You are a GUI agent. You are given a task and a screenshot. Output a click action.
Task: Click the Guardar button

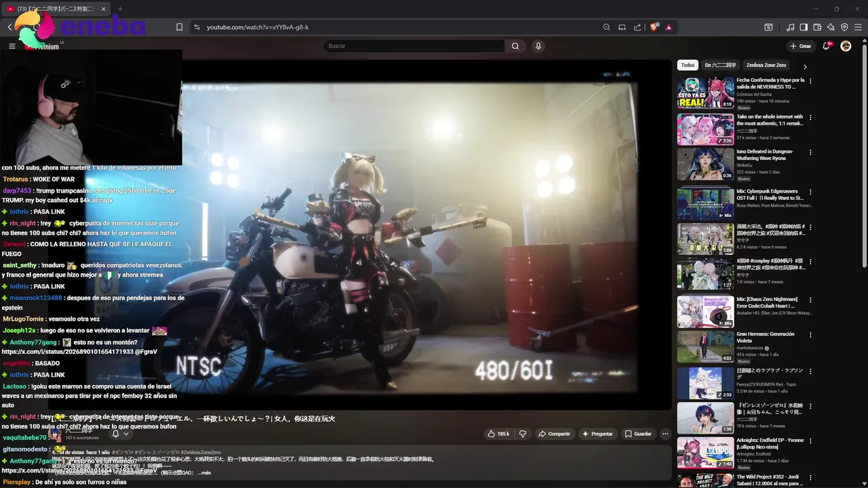tap(638, 434)
